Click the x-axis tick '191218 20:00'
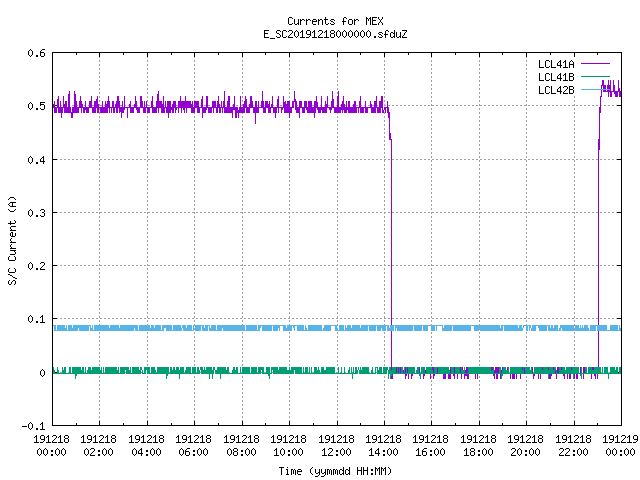This screenshot has height=480, width=640. (526, 446)
